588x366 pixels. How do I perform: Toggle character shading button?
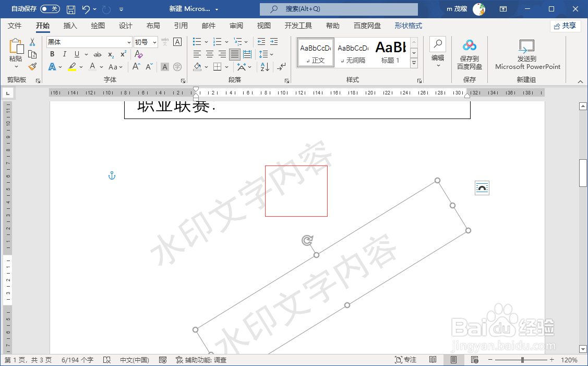(165, 67)
